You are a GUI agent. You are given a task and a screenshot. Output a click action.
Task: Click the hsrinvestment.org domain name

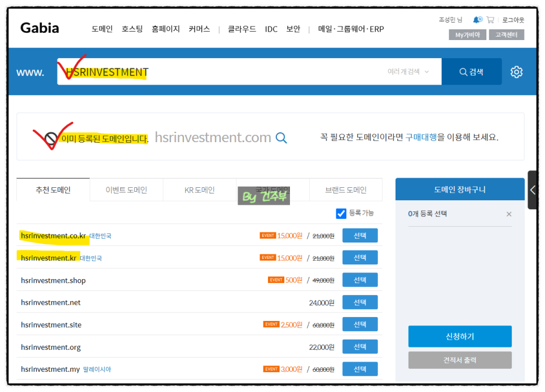click(x=51, y=347)
